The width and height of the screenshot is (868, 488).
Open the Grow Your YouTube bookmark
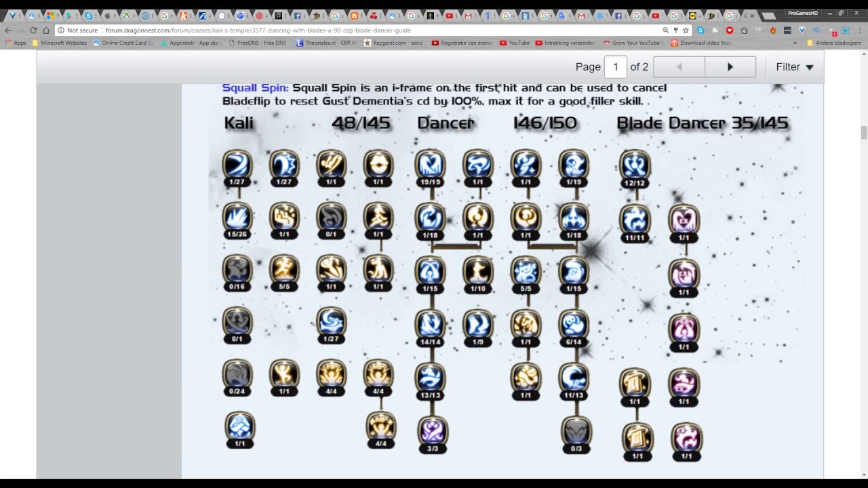click(x=633, y=43)
